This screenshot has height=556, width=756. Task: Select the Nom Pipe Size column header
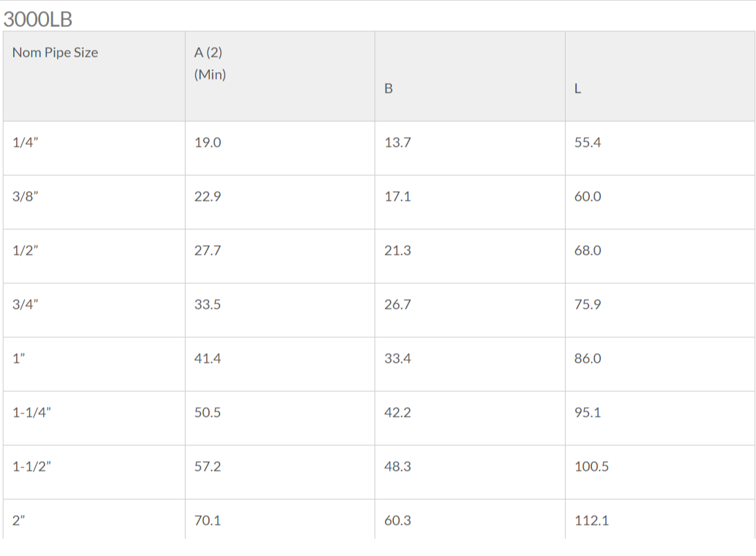click(x=55, y=53)
